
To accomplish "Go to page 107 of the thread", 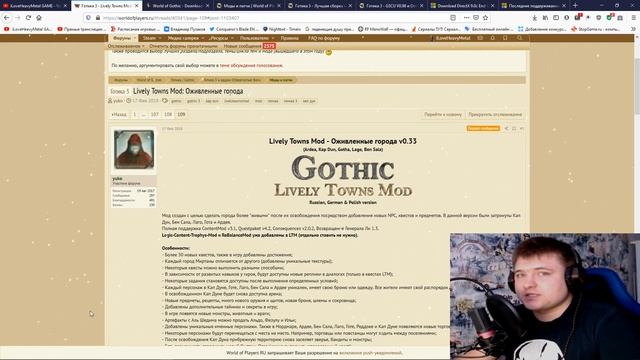I will (154, 115).
